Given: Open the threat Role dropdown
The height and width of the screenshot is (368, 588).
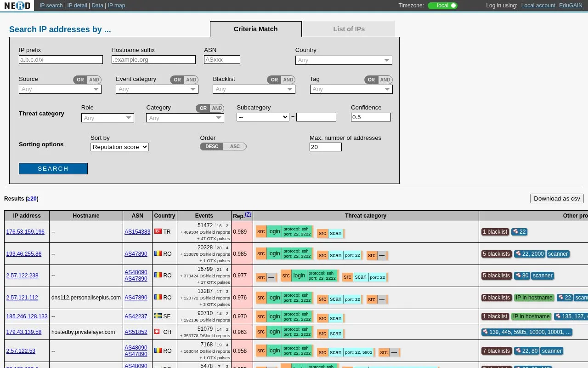Looking at the screenshot, I should click(x=107, y=118).
